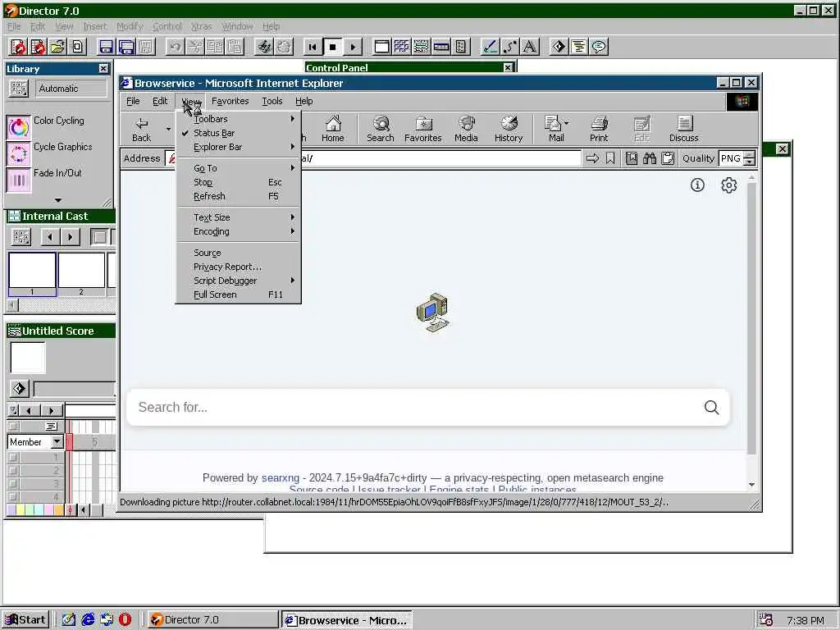Expand the Script Debugger submenu

coord(239,281)
